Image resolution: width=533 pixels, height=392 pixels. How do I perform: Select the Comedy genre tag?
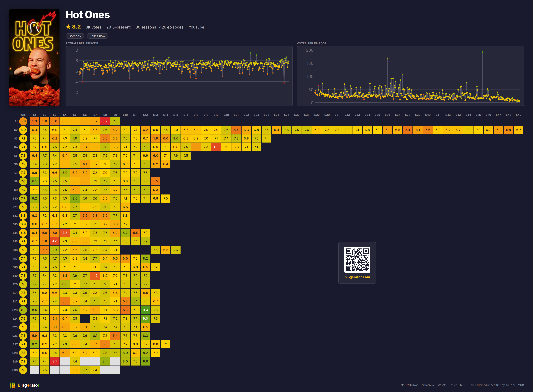75,36
